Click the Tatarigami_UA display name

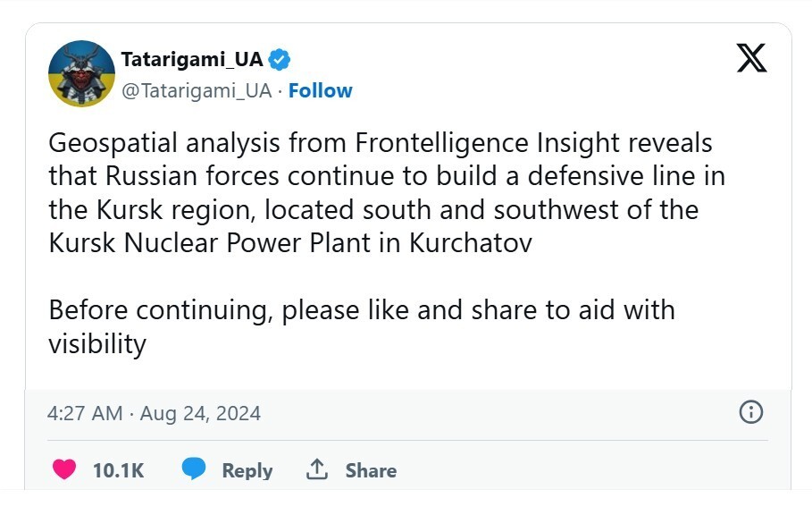click(192, 60)
